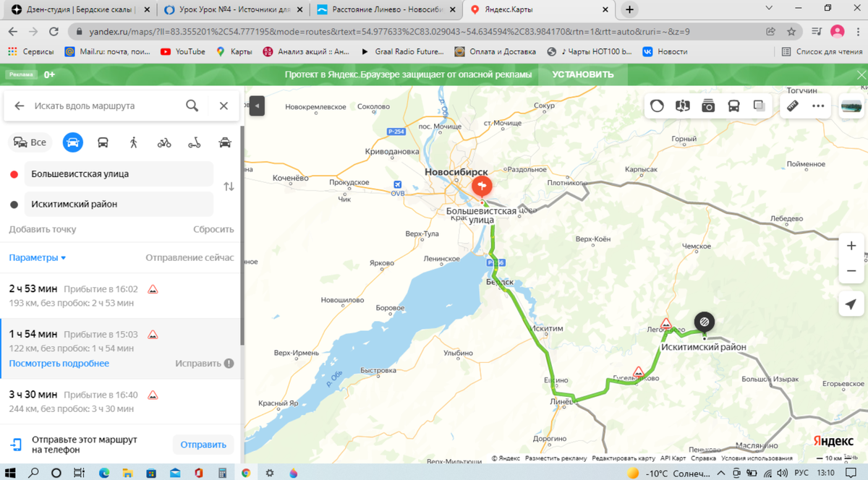Choose the scooter route mode icon
This screenshot has width=868, height=480.
click(x=195, y=142)
